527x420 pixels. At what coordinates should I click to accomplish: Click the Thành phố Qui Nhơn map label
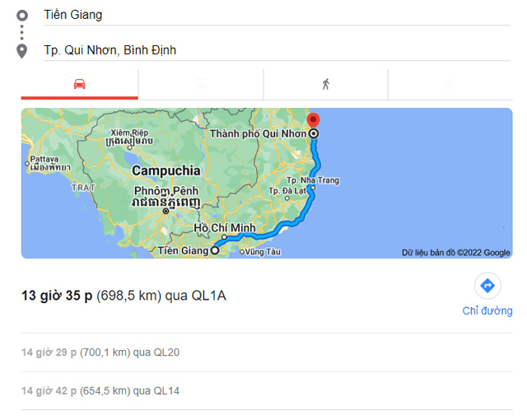pos(258,133)
